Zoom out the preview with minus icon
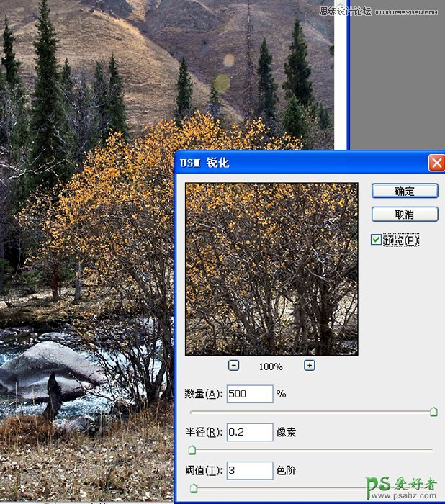Screen dimensions: 445x504 234,365
